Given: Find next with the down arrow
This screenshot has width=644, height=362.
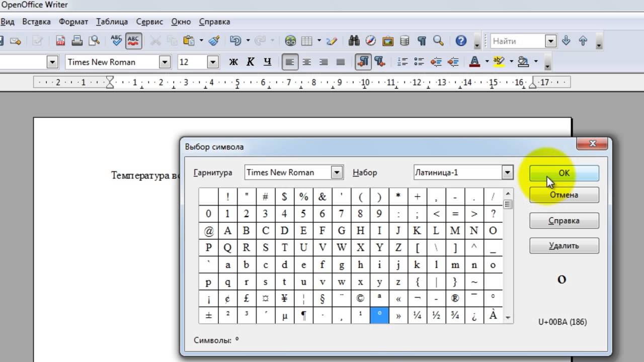Looking at the screenshot, I should (x=566, y=41).
